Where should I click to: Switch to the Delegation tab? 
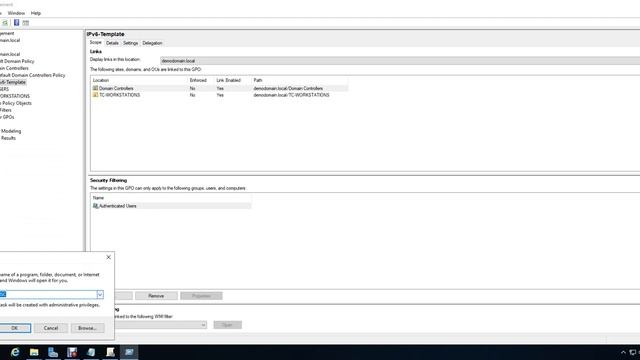[x=152, y=43]
